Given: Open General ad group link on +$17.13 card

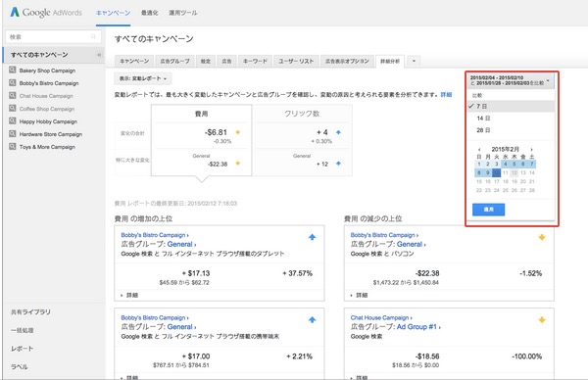Looking at the screenshot, I should [x=179, y=244].
